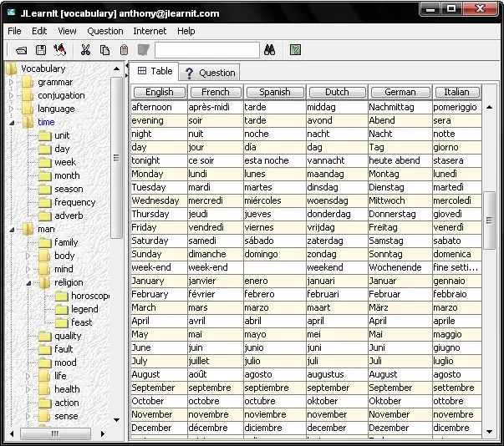Switch to the Question tab
This screenshot has width=504, height=446.
(209, 73)
